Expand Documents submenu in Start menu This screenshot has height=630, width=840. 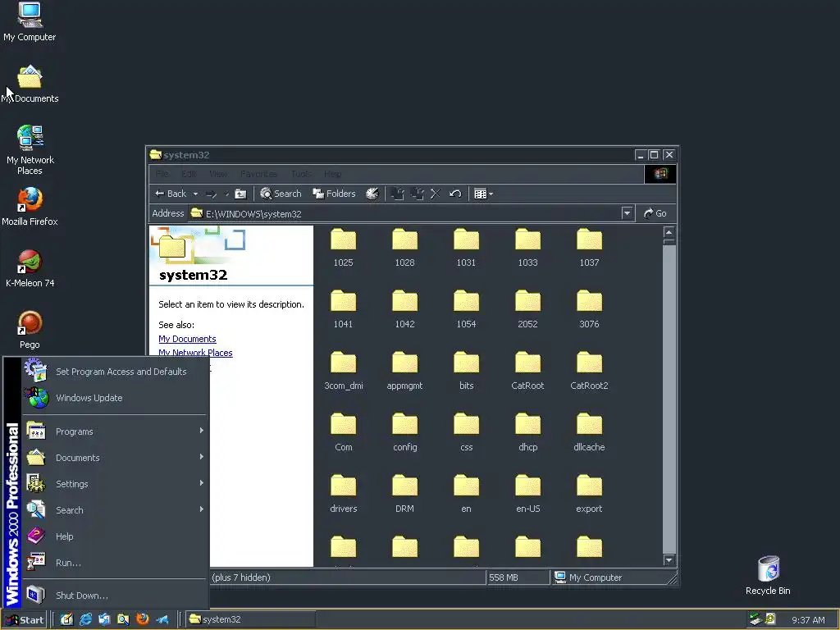(x=115, y=458)
